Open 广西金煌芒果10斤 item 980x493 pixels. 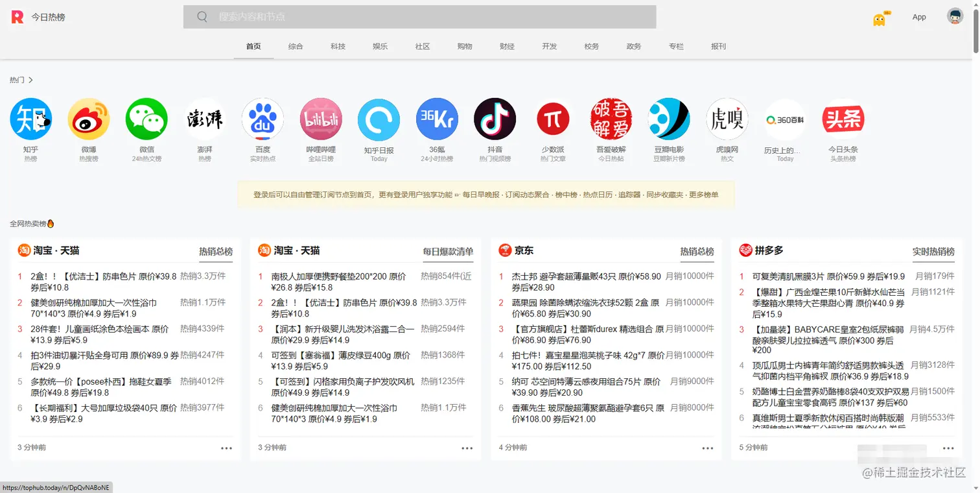(x=828, y=303)
